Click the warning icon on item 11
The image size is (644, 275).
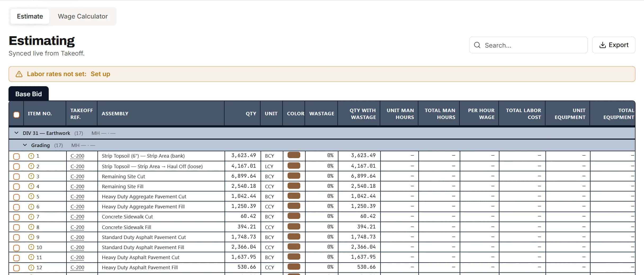(x=31, y=257)
